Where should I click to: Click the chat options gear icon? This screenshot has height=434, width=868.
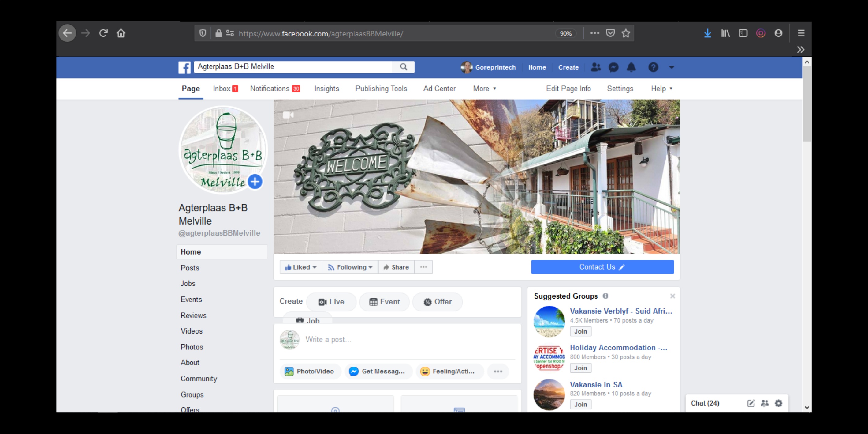[x=778, y=403]
